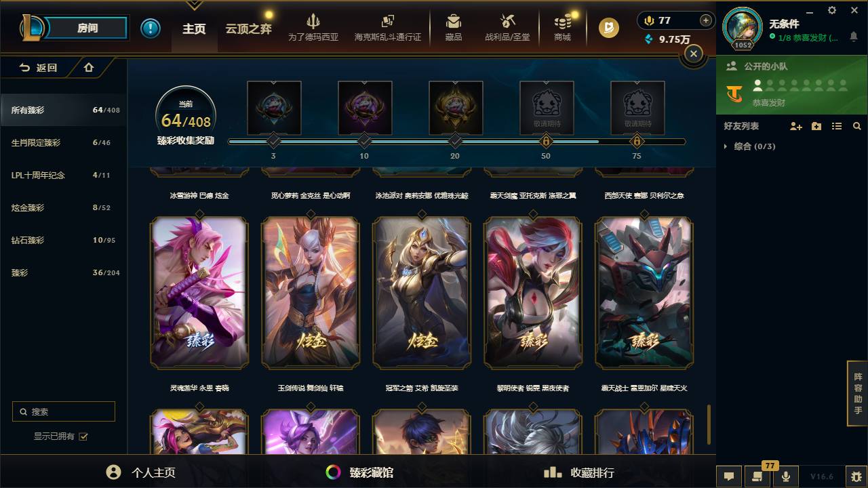This screenshot has width=868, height=488.
Task: Click the home icon beside 返回
Action: [x=89, y=67]
